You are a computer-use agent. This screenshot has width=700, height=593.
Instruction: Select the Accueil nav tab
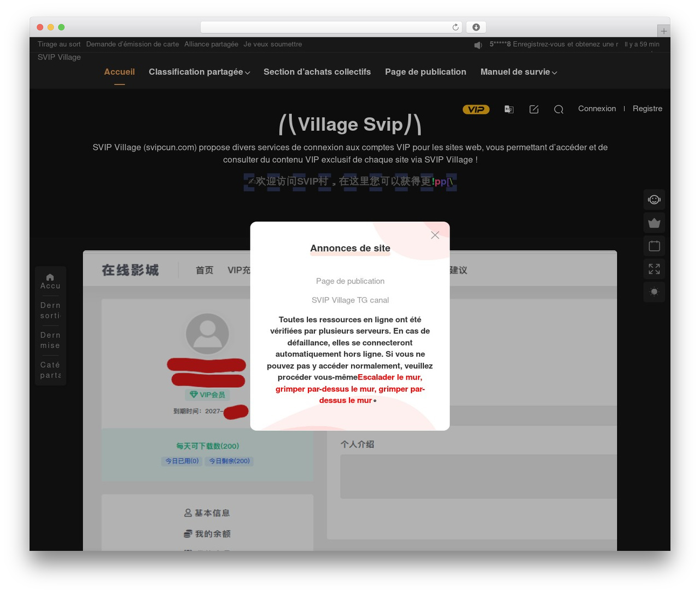(x=119, y=72)
